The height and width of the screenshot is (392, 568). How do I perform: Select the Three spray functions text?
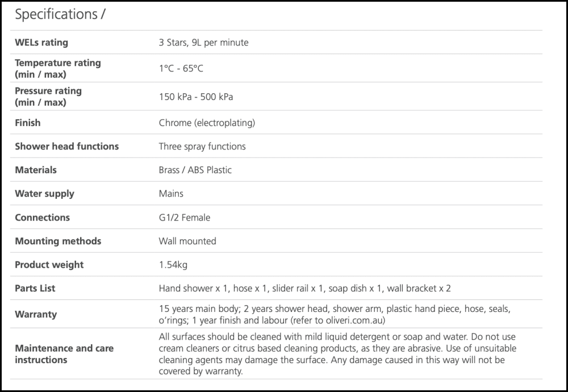click(x=202, y=146)
